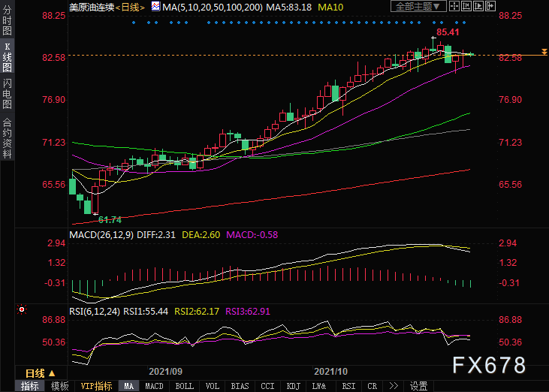Click the 85.41 high price label
Screen dimensions: 549x392
[x=448, y=32]
